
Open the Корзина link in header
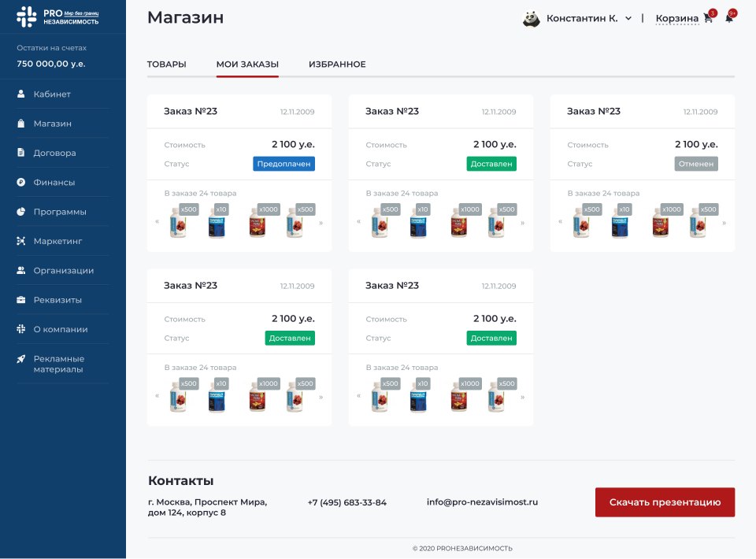[x=676, y=19]
